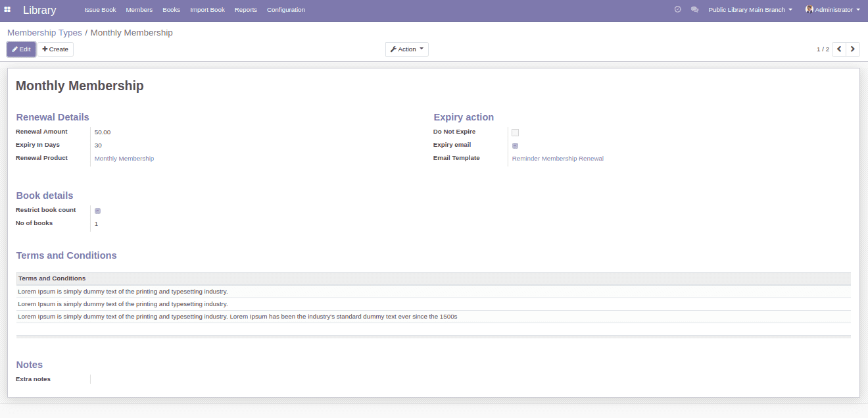Click the Expiry In Days value 30
Screen dimensions: 868x418
pyautogui.click(x=98, y=145)
